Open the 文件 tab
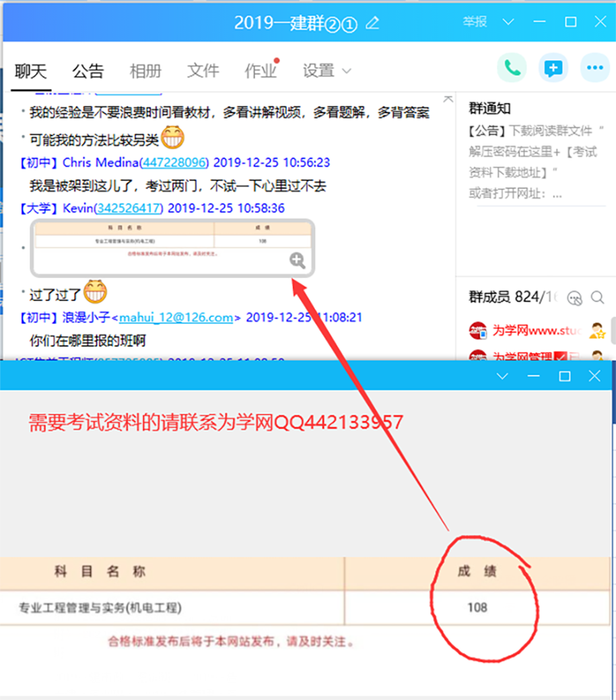 (x=203, y=71)
